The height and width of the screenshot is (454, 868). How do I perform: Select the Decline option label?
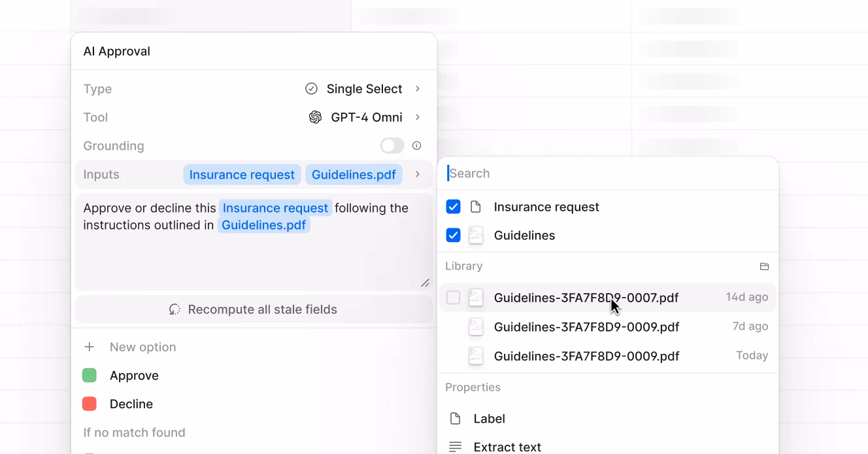pyautogui.click(x=131, y=404)
